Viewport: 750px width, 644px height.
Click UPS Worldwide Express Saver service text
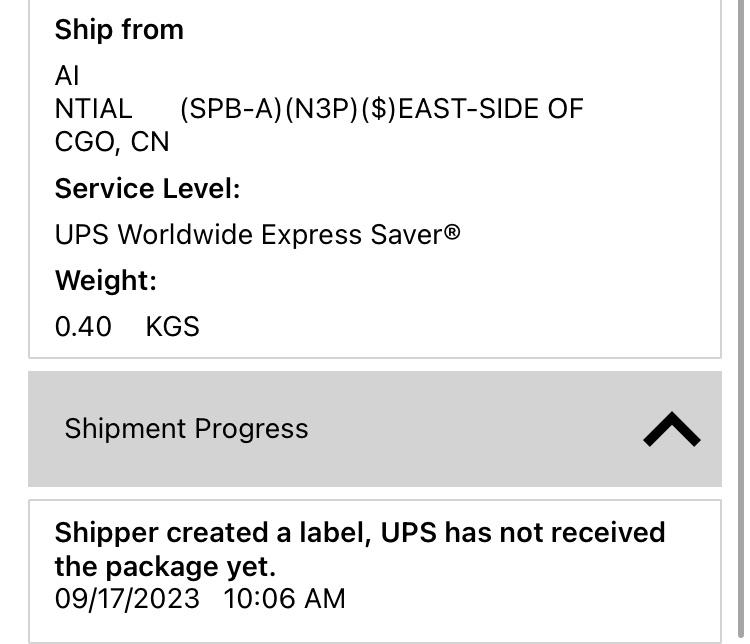tap(257, 235)
